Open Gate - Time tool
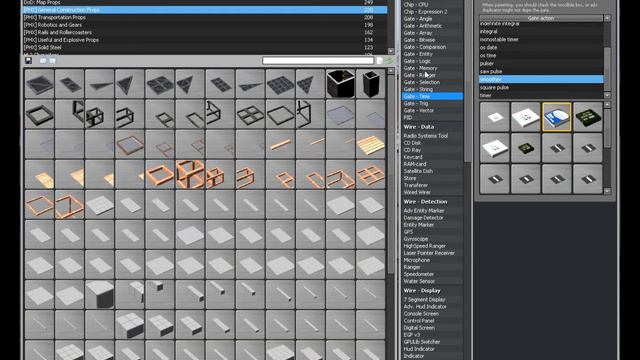 tap(432, 96)
